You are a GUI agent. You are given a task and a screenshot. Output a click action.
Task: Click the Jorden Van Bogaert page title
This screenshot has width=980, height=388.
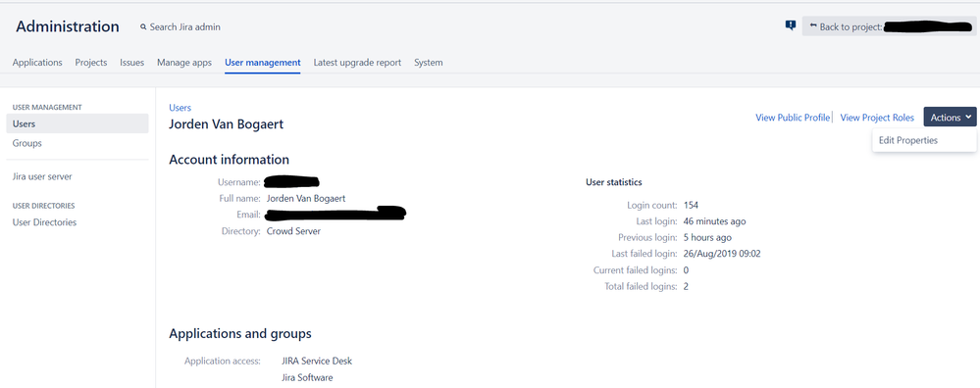(227, 124)
